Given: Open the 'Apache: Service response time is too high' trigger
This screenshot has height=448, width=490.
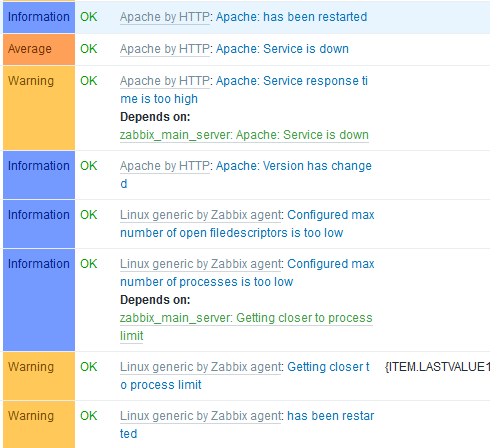Looking at the screenshot, I should [244, 90].
